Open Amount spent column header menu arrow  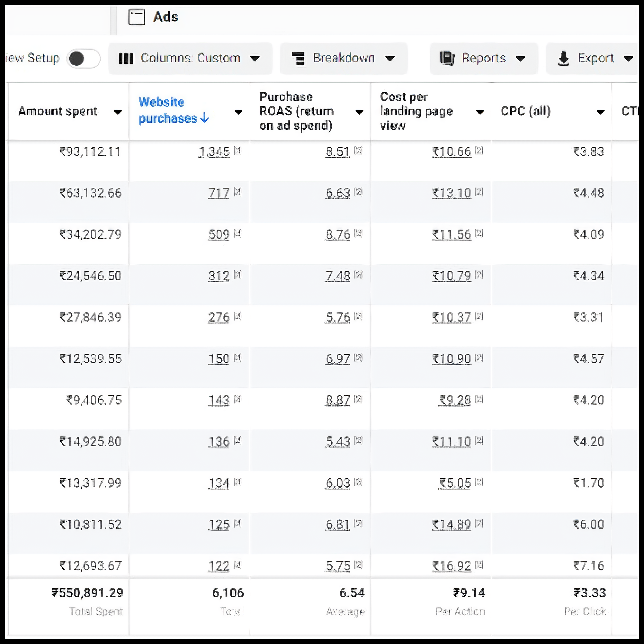click(x=118, y=112)
